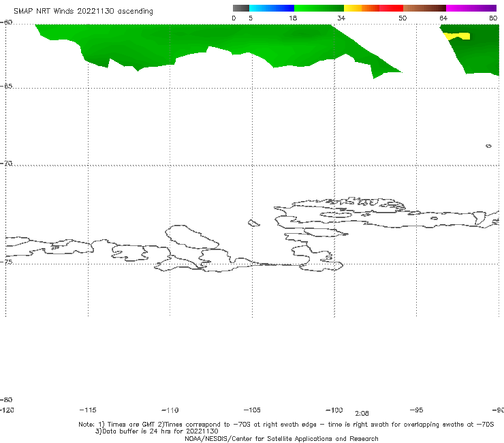Click the color bar label '34'

pos(341,18)
